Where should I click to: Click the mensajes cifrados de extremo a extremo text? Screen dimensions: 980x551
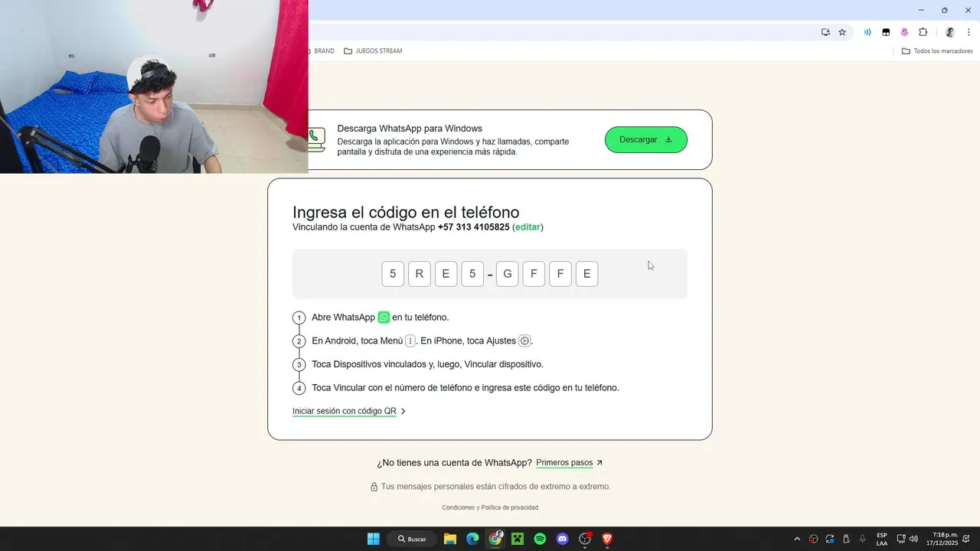click(496, 487)
